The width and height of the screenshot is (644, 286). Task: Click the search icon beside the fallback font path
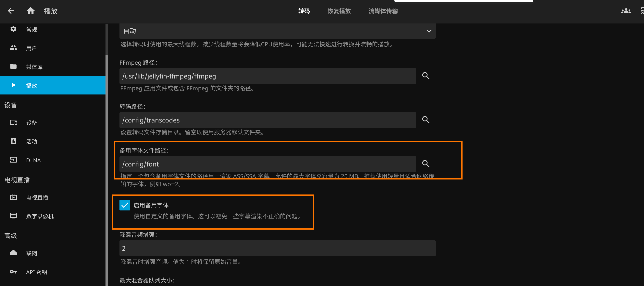pyautogui.click(x=426, y=164)
